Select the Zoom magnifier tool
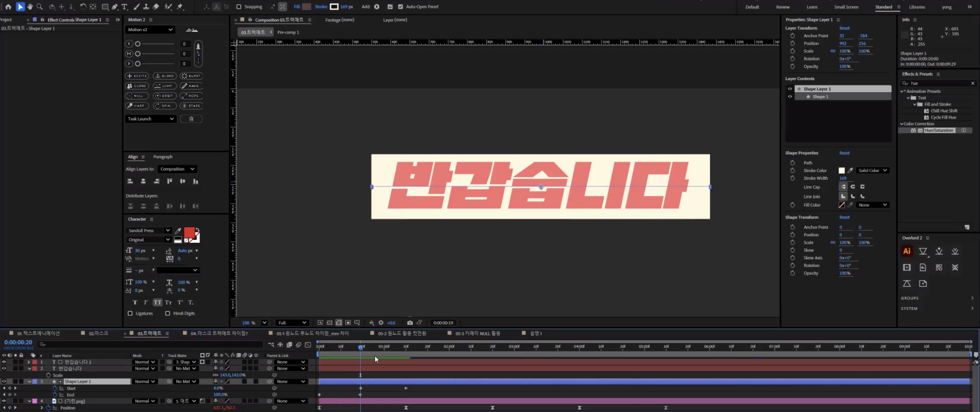980x412 pixels. click(x=40, y=7)
